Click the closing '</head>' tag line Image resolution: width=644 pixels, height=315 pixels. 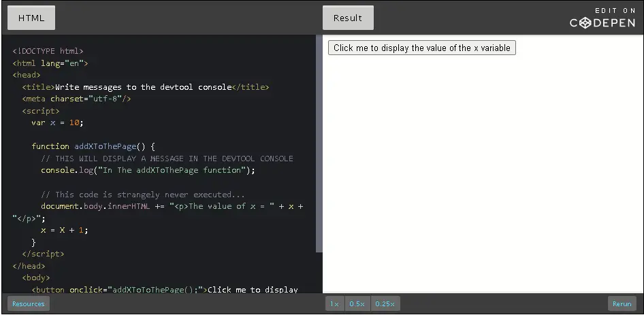[x=29, y=266]
